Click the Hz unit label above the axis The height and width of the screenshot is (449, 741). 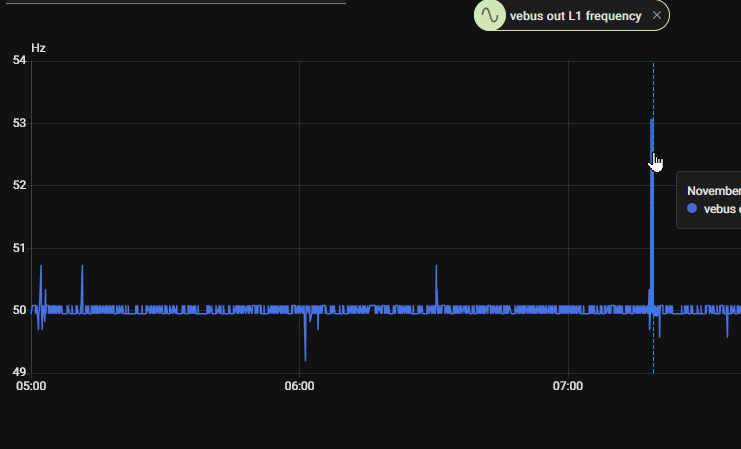click(x=38, y=48)
